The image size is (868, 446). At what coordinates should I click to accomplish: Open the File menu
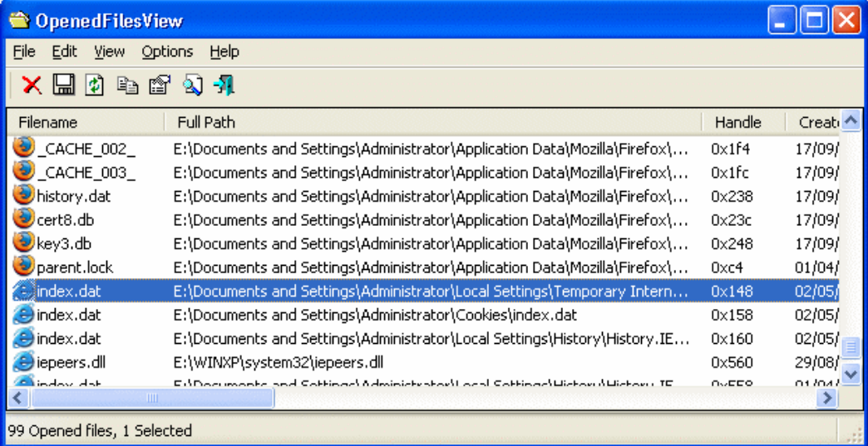pyautogui.click(x=24, y=51)
